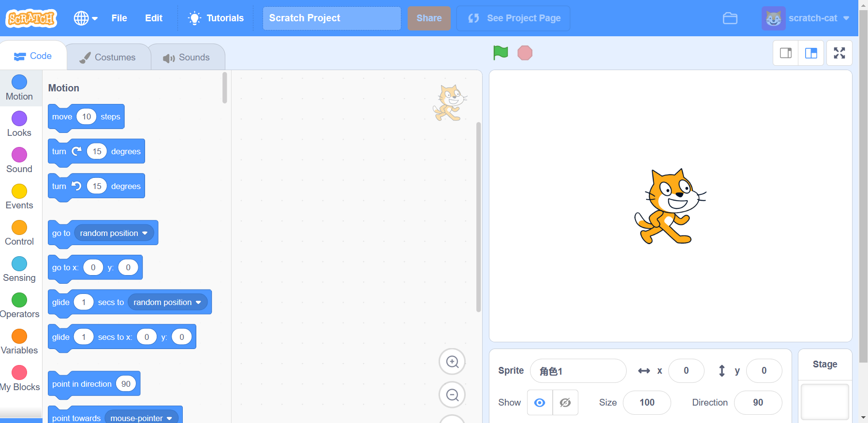
Task: Click See Project Page button
Action: pyautogui.click(x=514, y=18)
